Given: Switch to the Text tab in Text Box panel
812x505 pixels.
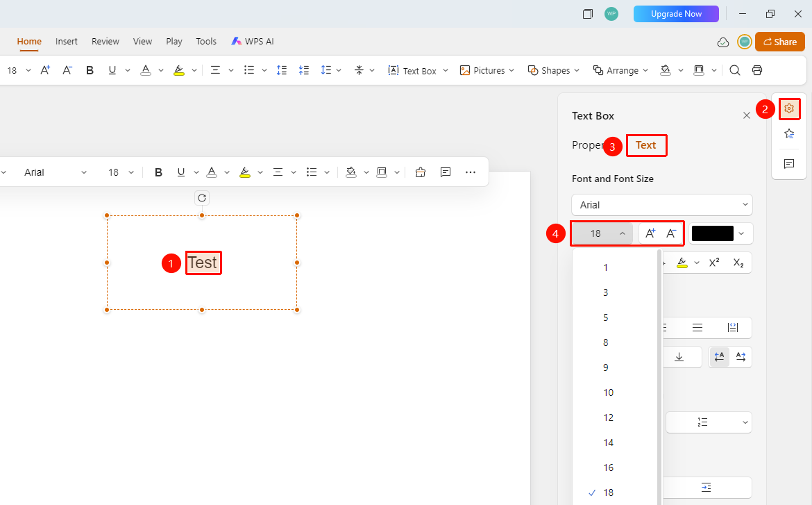Looking at the screenshot, I should [x=645, y=145].
